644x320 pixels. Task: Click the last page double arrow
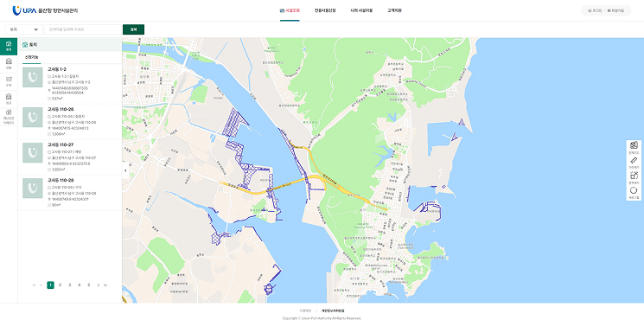click(x=105, y=285)
